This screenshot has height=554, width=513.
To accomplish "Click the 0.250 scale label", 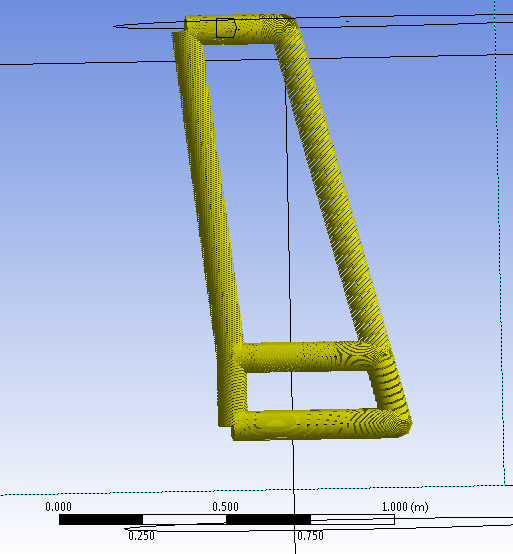I will (x=141, y=536).
